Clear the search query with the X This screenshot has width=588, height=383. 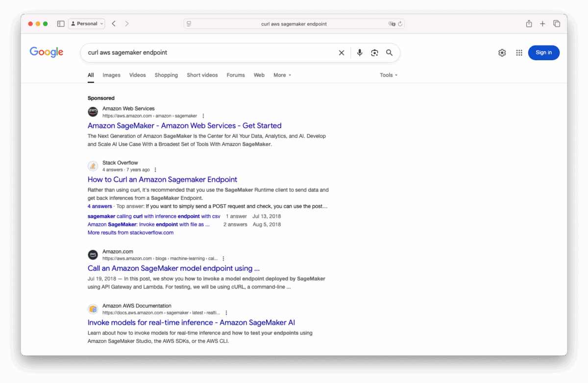click(342, 52)
